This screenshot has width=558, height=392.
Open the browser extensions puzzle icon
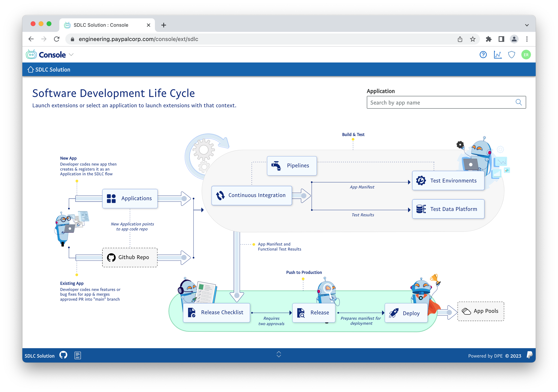489,39
